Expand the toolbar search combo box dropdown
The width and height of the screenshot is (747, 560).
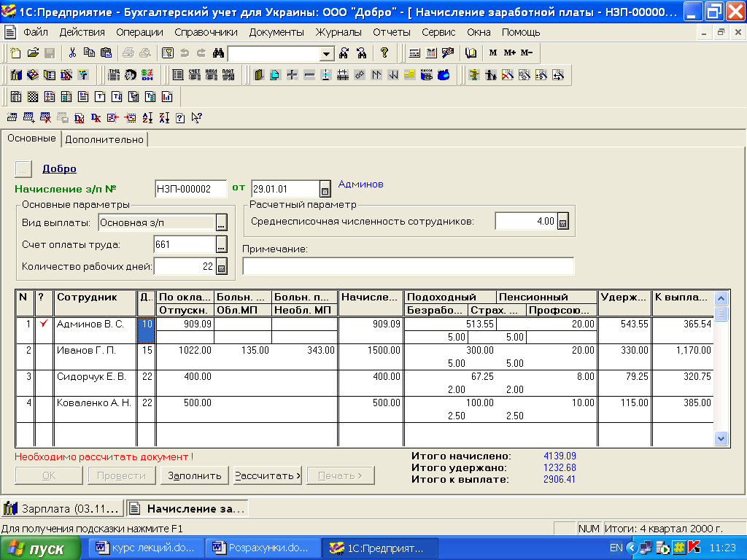[327, 54]
